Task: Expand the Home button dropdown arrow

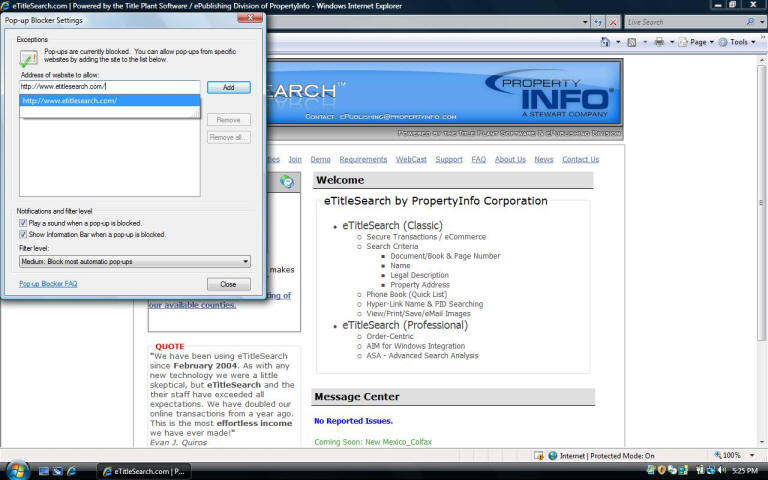Action: (618, 42)
